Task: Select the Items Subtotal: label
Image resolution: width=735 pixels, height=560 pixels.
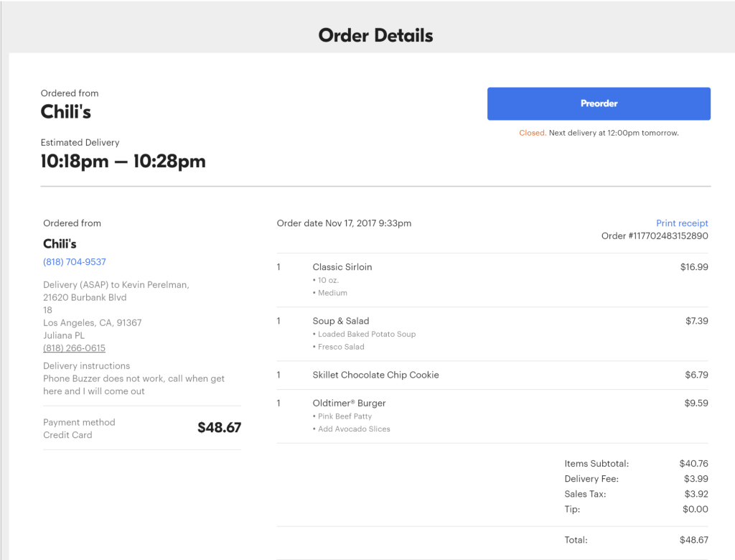Action: tap(596, 463)
